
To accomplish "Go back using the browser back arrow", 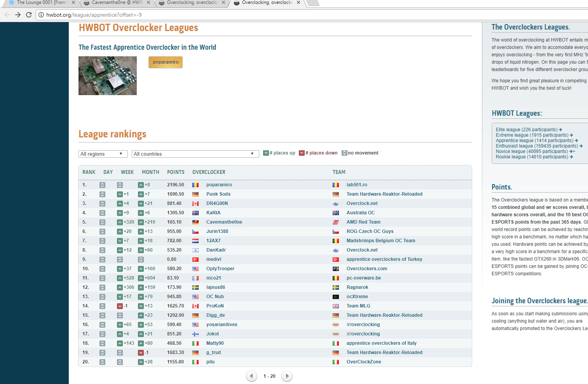I will pyautogui.click(x=7, y=15).
